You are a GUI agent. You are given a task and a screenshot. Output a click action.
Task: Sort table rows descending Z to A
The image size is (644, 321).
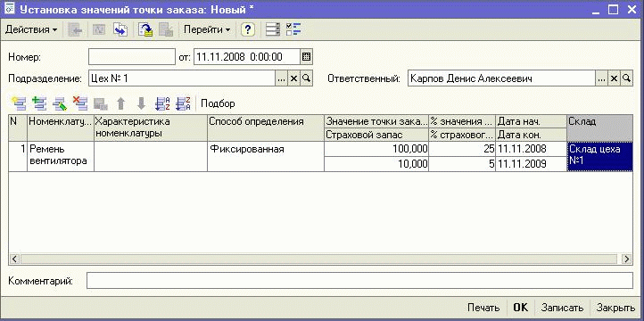point(183,103)
